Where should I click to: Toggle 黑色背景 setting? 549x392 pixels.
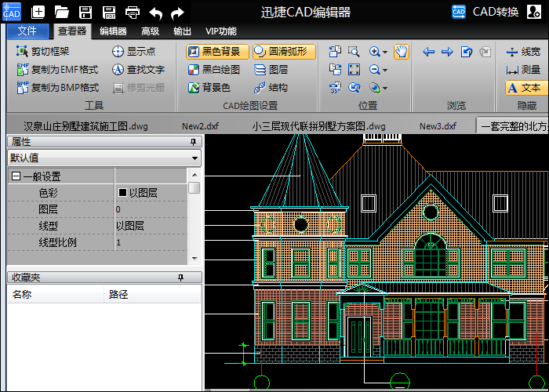point(217,52)
